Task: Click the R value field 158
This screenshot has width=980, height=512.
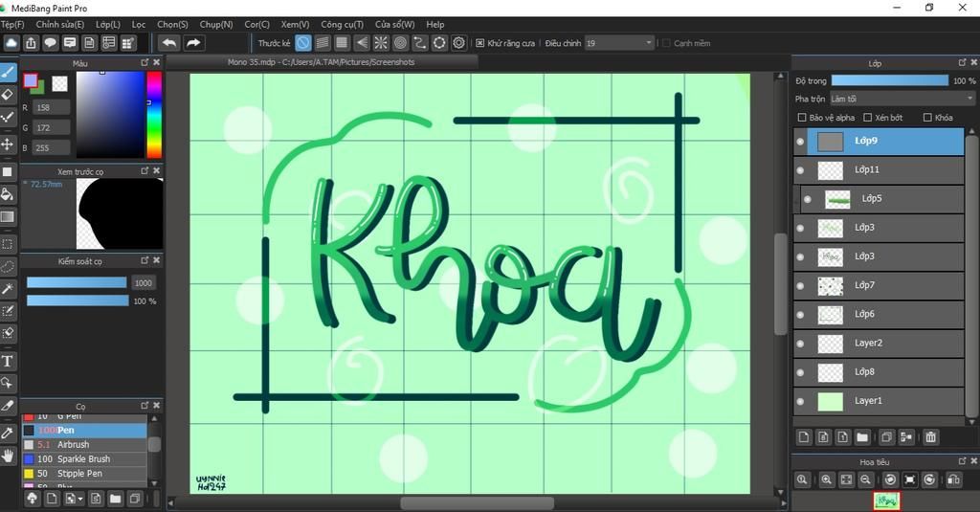Action: [x=52, y=107]
